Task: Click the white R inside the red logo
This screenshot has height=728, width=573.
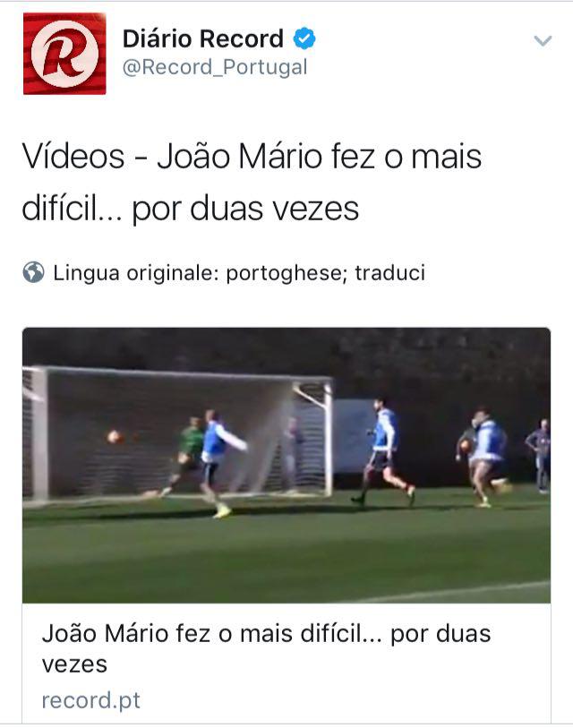Action: pos(64,55)
